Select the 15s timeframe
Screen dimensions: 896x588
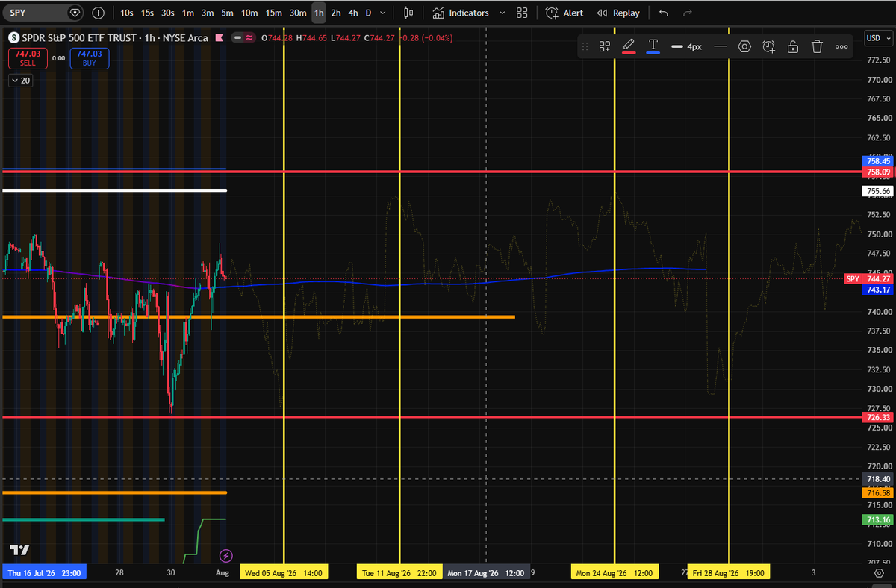pyautogui.click(x=147, y=13)
